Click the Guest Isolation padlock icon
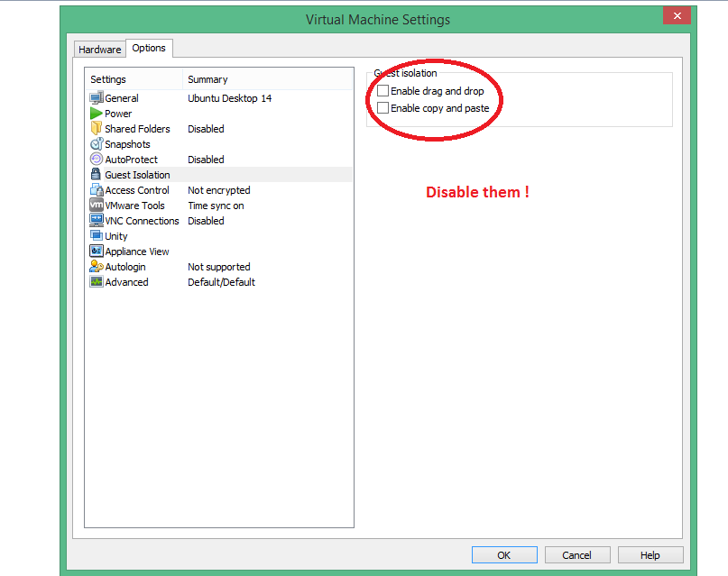The height and width of the screenshot is (576, 728). click(x=97, y=174)
